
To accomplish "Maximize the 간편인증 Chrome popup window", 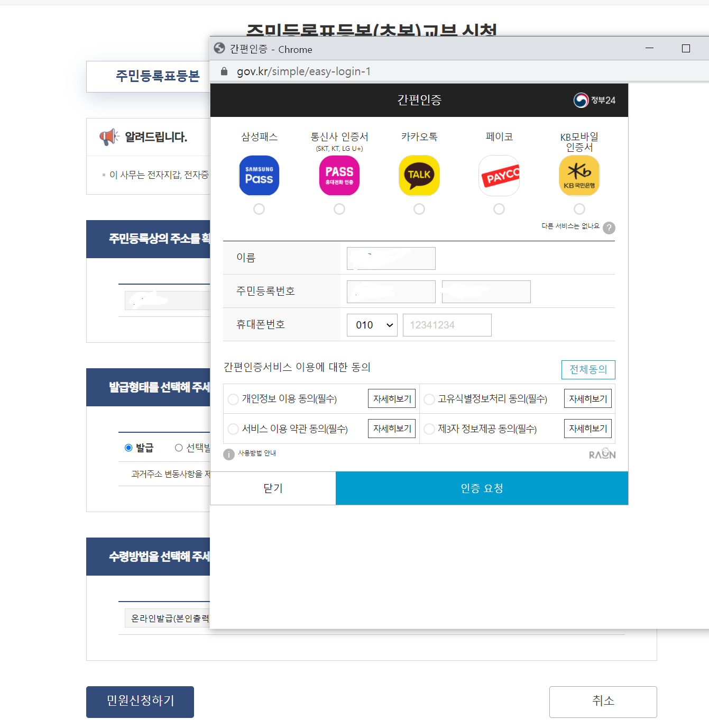I will click(686, 48).
